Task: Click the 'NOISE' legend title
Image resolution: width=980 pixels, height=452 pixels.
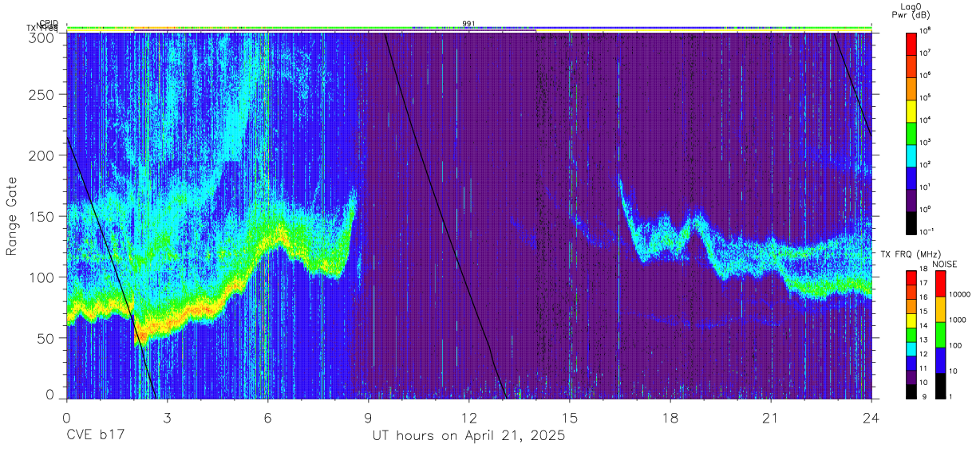Action: (x=945, y=264)
